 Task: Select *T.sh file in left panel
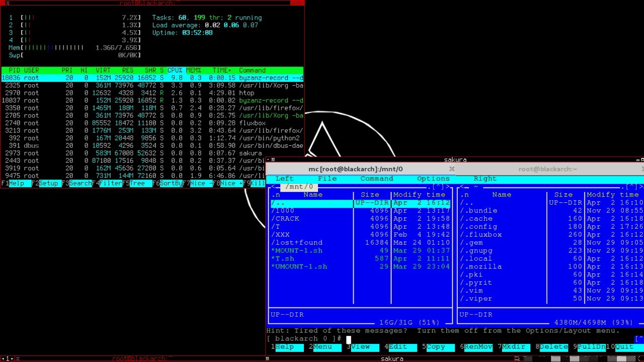coord(361,259)
